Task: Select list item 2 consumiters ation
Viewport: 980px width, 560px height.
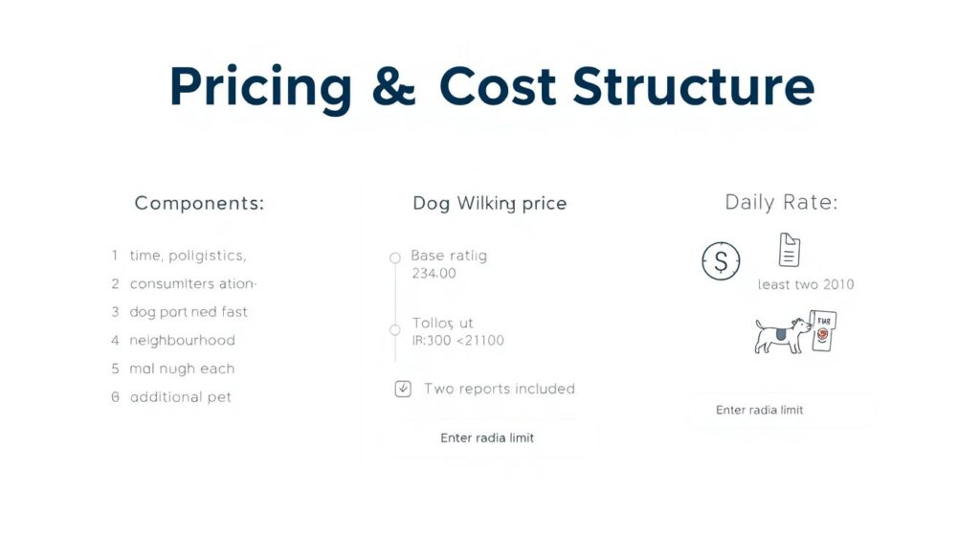Action: click(x=192, y=283)
